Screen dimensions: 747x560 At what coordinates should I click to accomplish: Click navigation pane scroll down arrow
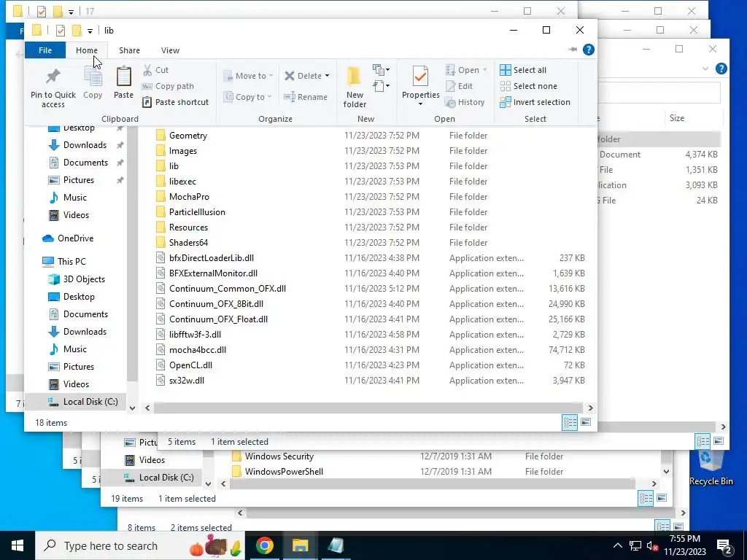click(133, 408)
